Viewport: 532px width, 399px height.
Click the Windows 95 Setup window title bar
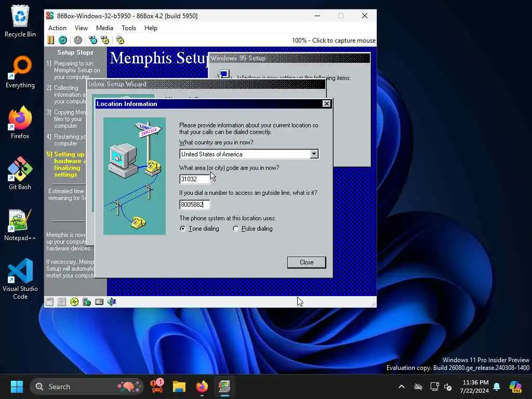pyautogui.click(x=290, y=58)
